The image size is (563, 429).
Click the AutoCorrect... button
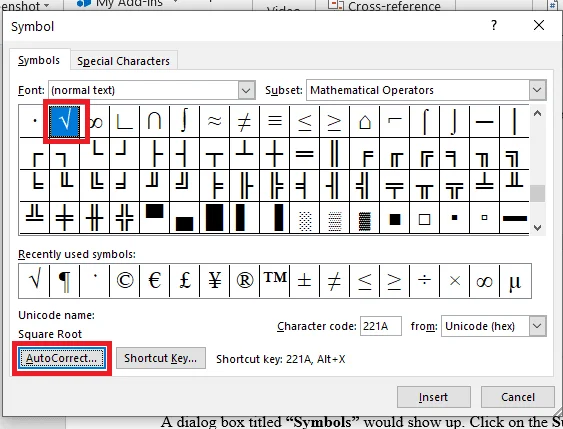[61, 358]
